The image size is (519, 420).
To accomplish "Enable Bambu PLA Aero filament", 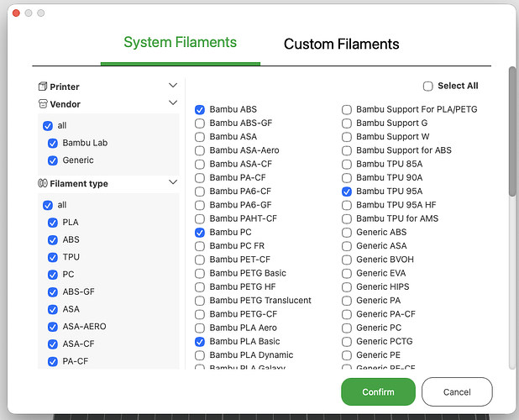I will (x=200, y=328).
